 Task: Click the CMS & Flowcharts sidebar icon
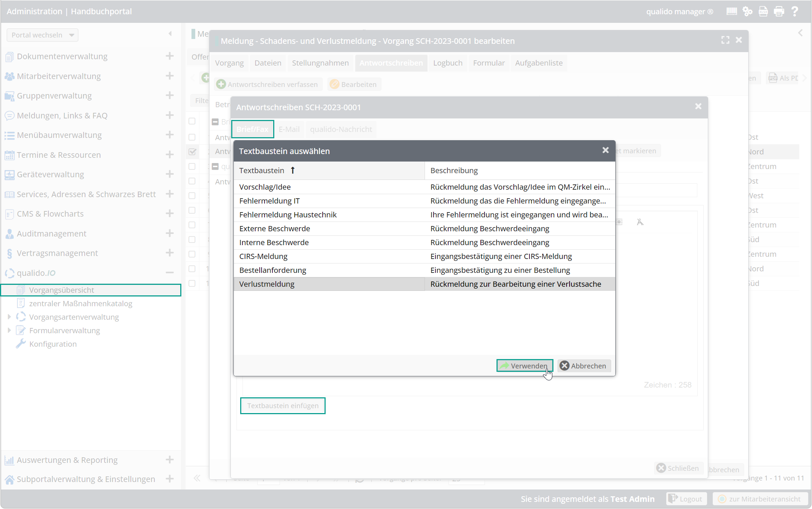(x=9, y=214)
